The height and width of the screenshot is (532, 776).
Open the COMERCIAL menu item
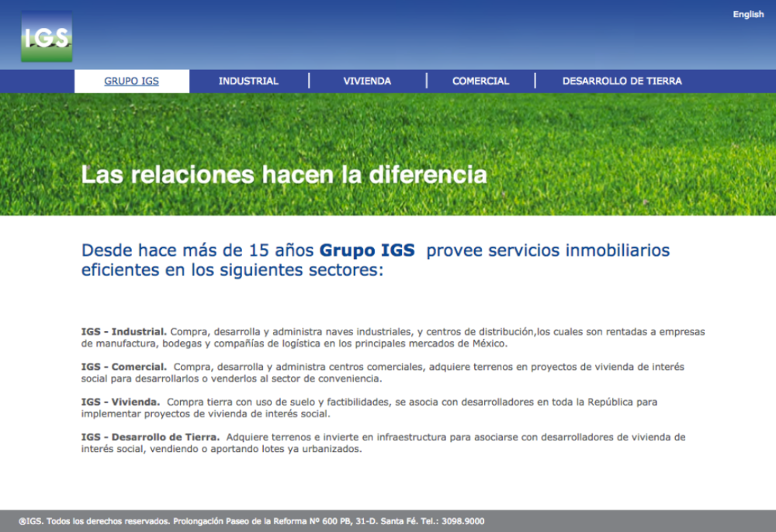pos(480,81)
